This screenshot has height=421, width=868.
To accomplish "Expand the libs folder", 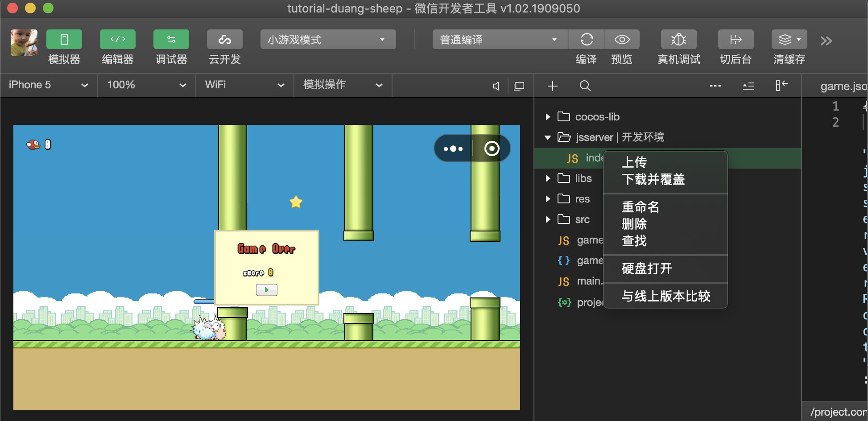I will click(548, 178).
